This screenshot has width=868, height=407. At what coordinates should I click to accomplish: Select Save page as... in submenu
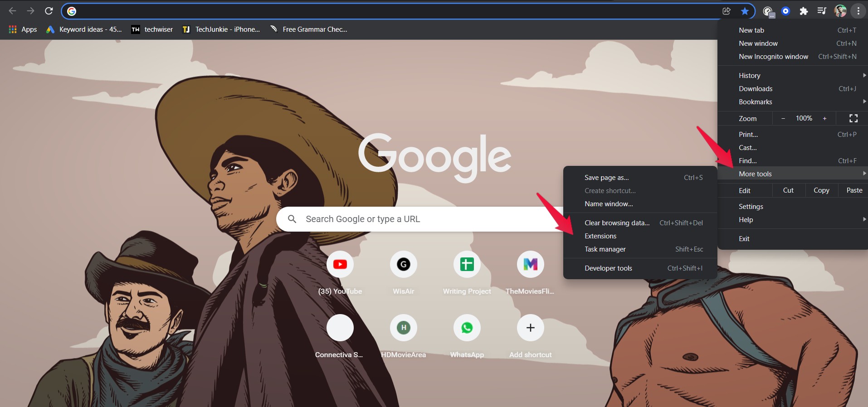(640, 178)
